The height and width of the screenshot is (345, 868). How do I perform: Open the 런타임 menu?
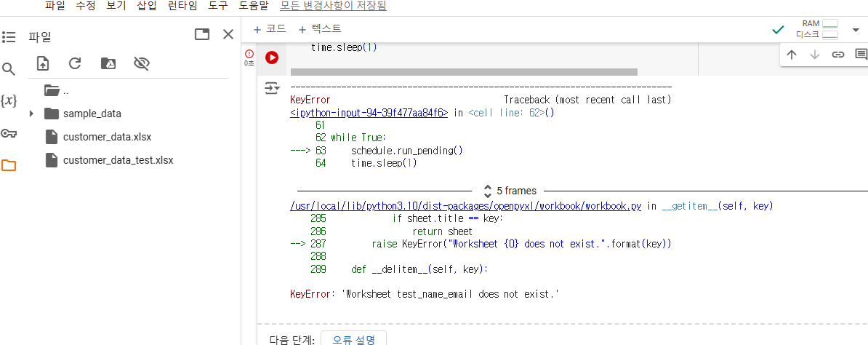point(182,6)
